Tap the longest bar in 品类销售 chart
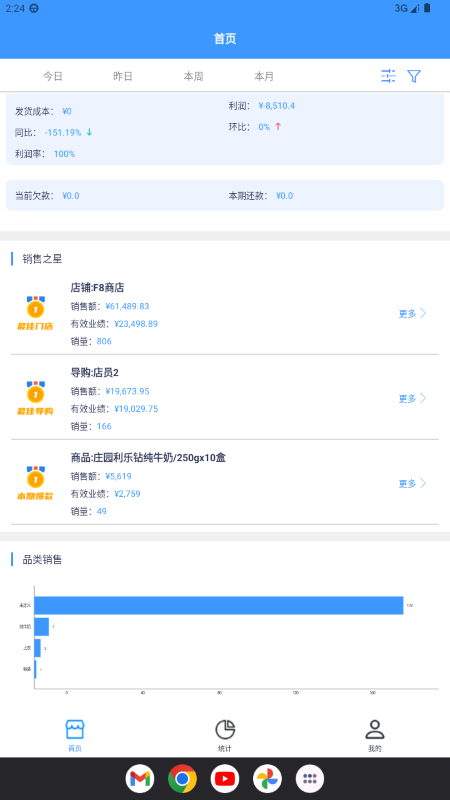 (219, 606)
